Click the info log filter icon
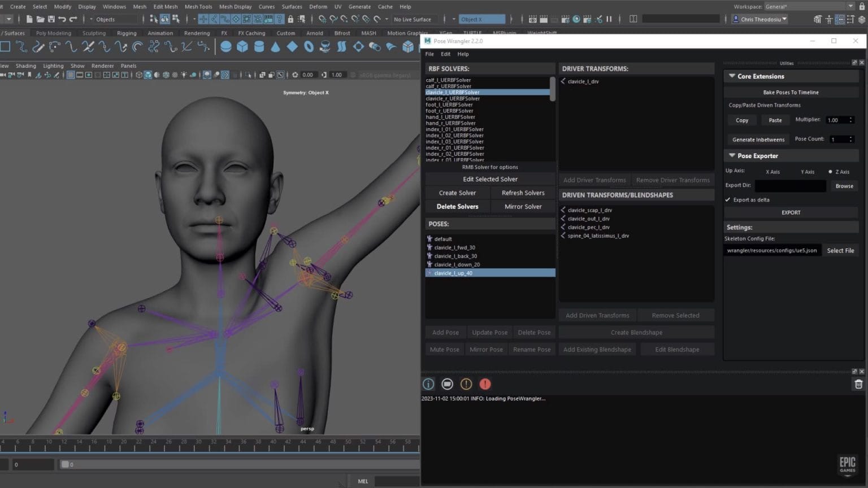The image size is (868, 488). click(428, 384)
